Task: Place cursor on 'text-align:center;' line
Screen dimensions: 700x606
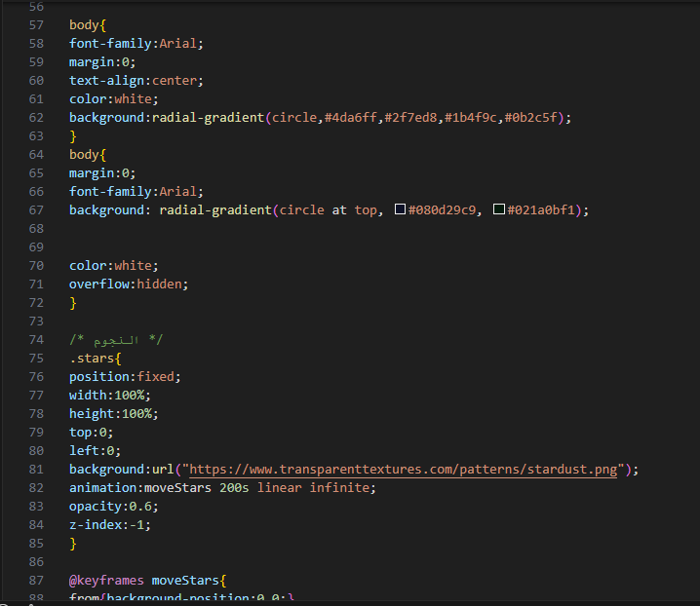Action: tap(136, 80)
